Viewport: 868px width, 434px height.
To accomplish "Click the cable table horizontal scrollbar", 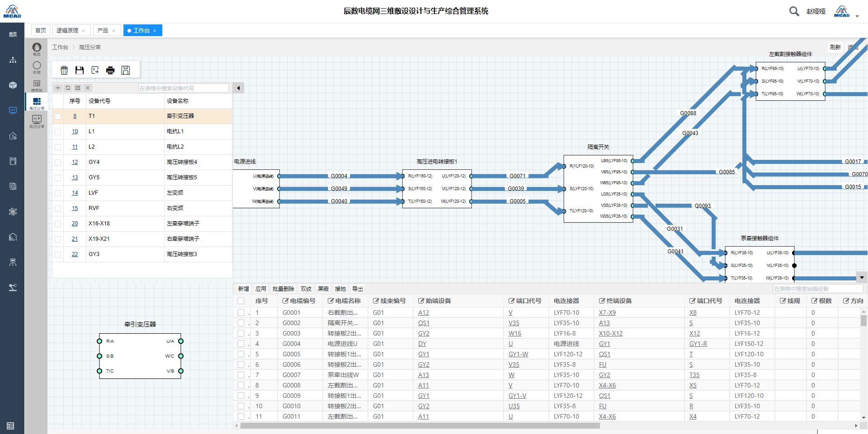I will [420, 425].
